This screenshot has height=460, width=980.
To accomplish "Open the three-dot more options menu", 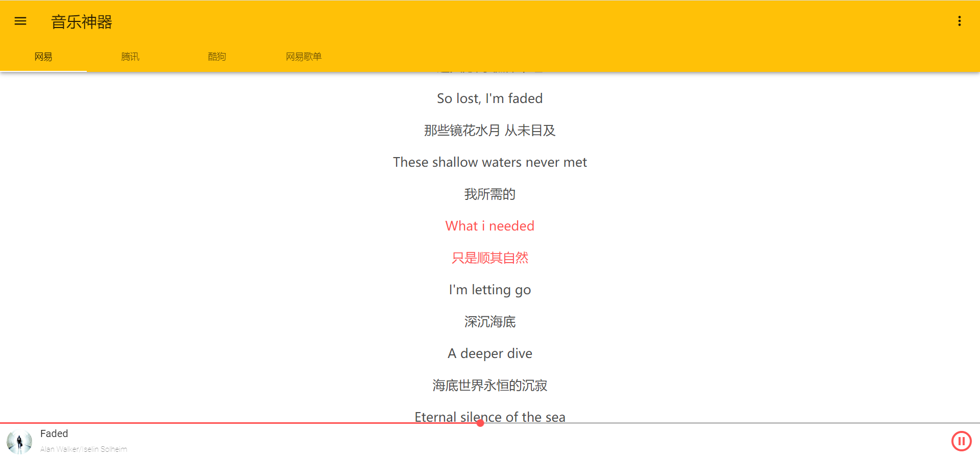I will click(960, 21).
